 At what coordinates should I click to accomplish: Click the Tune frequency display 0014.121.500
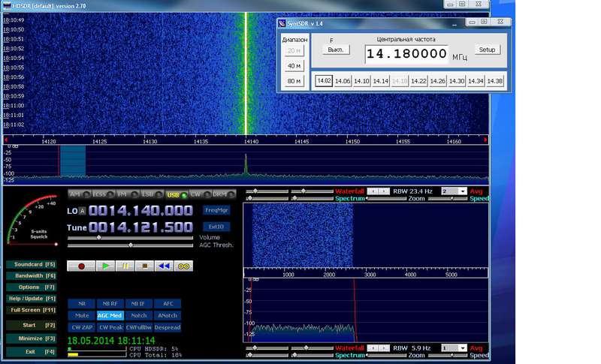(x=140, y=227)
